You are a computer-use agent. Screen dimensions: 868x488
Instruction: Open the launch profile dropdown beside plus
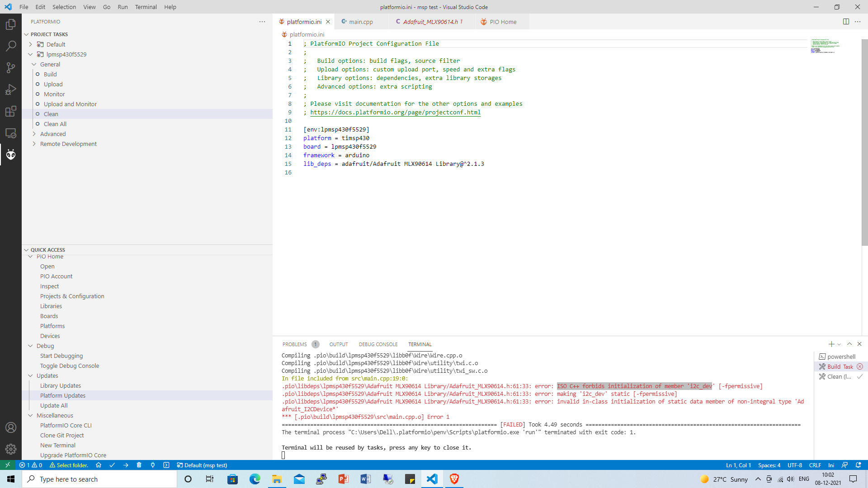click(839, 344)
